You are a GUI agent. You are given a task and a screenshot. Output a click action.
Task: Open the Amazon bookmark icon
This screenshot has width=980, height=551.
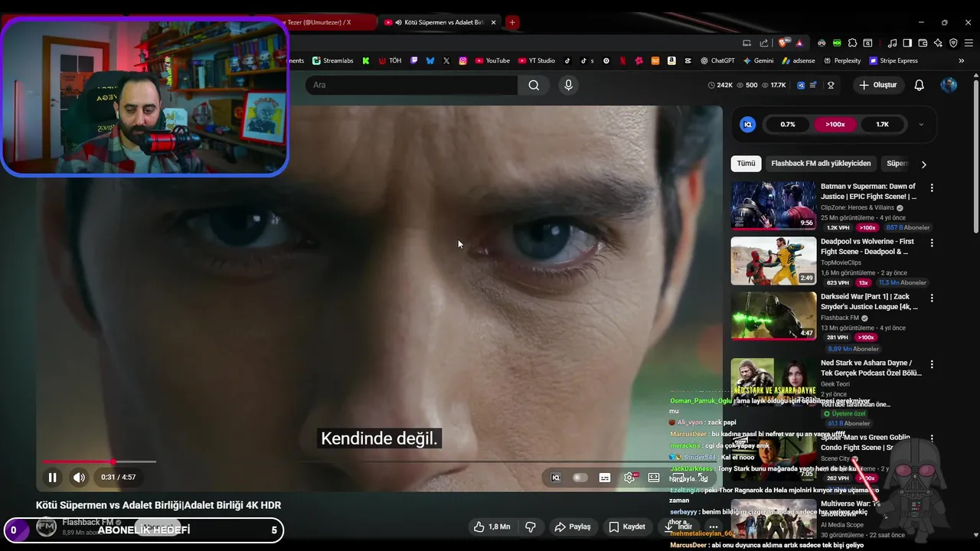[x=671, y=60]
